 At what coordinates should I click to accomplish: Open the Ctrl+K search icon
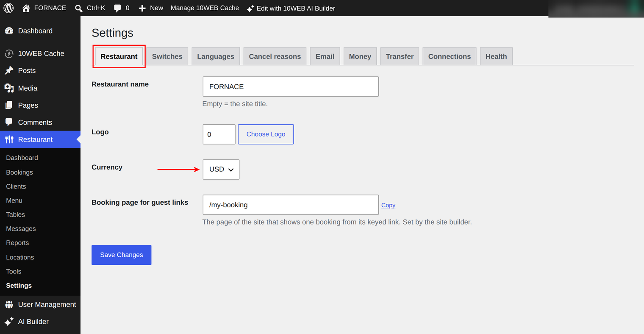click(78, 8)
